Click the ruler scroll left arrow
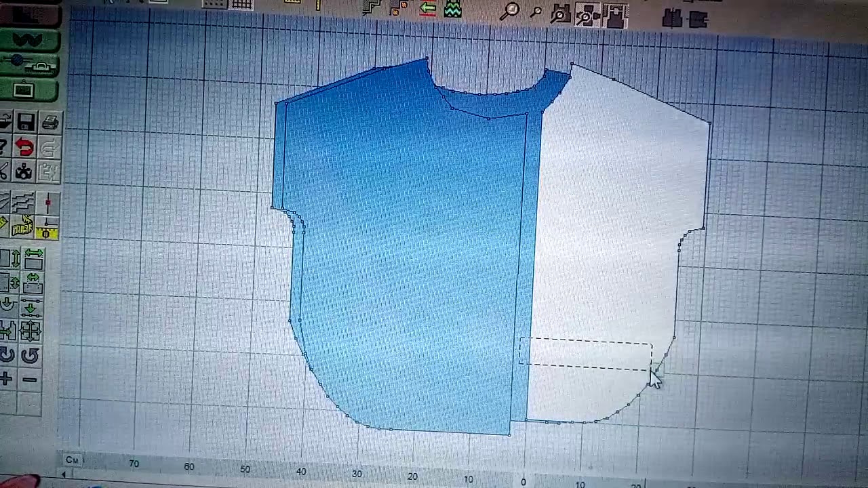Screen dimensions: 868x488 pos(64,474)
